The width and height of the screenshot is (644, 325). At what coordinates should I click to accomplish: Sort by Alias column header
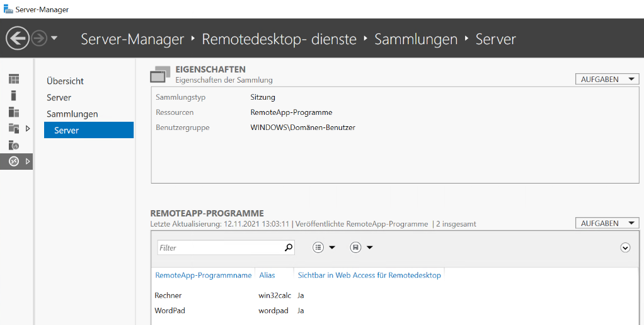pyautogui.click(x=267, y=275)
